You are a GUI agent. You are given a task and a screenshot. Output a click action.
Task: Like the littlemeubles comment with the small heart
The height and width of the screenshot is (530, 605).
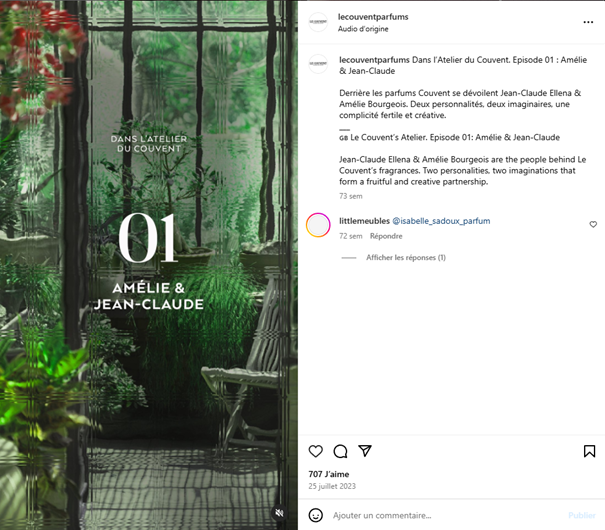pos(593,224)
